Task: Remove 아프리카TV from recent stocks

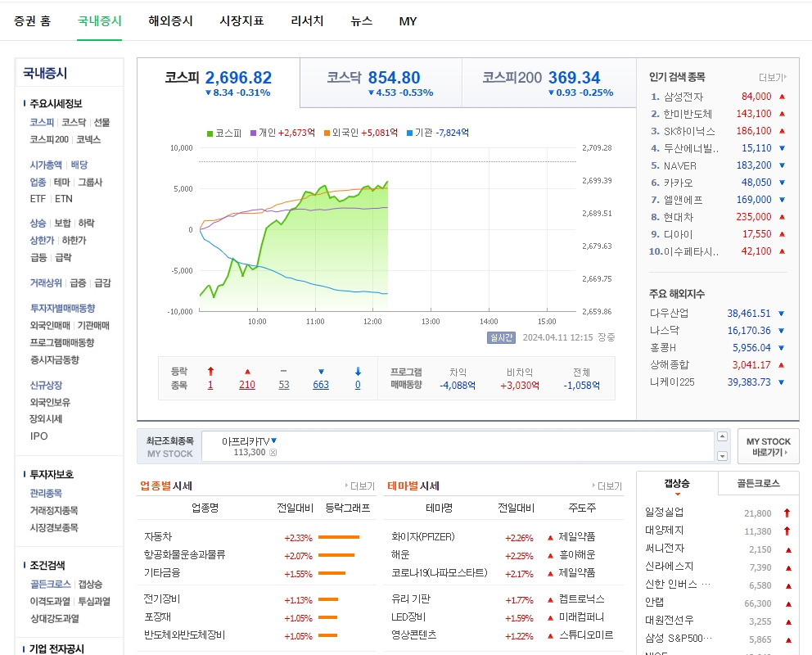Action: [273, 453]
